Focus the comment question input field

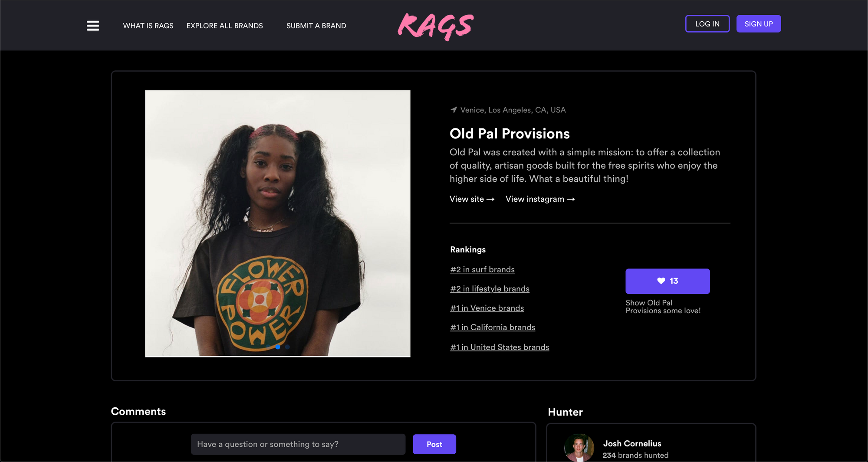[298, 444]
